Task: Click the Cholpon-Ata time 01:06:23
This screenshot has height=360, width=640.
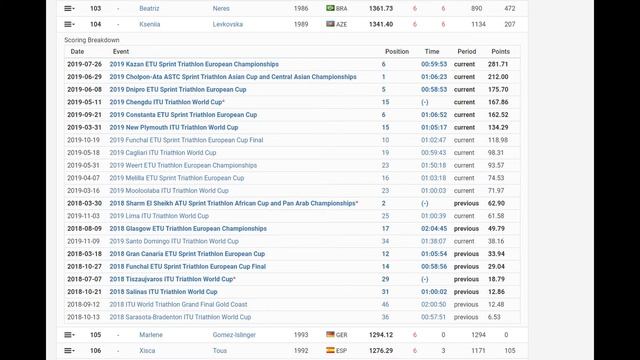Action: point(434,77)
